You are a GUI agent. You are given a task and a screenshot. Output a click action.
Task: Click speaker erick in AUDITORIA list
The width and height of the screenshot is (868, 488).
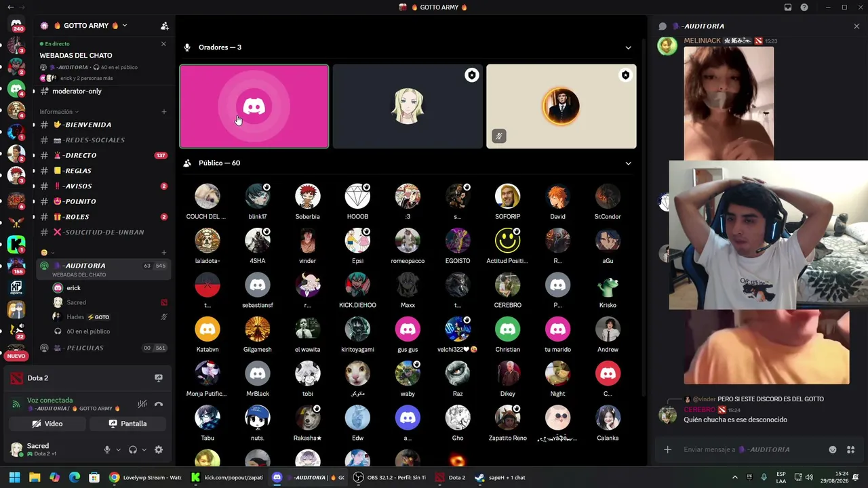[x=73, y=288]
